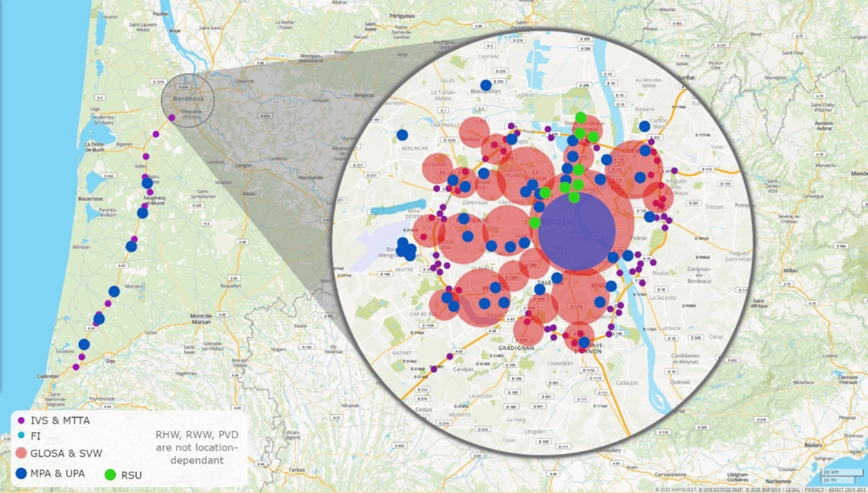The image size is (868, 493).
Task: Click the Mérignac label in the zoomed inset
Action: pyautogui.click(x=474, y=220)
